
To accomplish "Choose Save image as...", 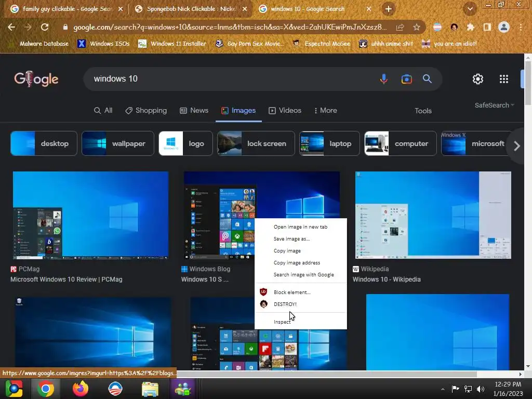I will (301, 239).
